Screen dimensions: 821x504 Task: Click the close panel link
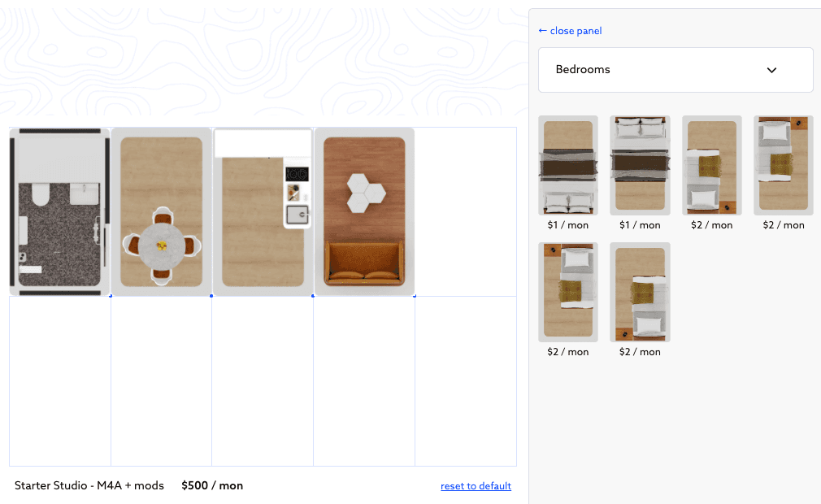tap(570, 31)
